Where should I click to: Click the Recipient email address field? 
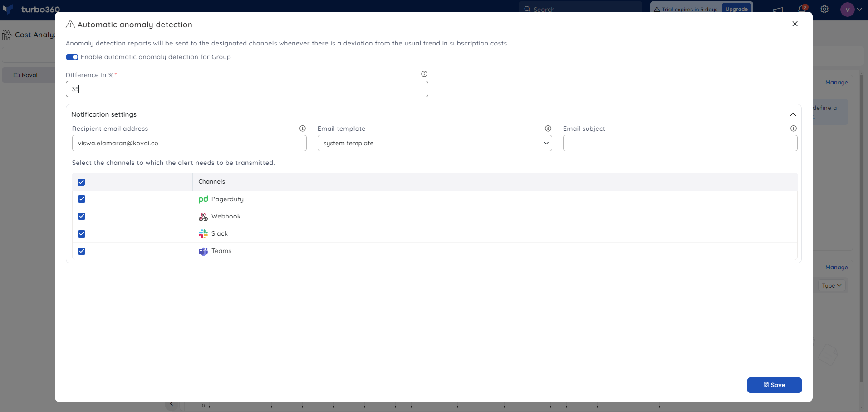click(x=189, y=143)
